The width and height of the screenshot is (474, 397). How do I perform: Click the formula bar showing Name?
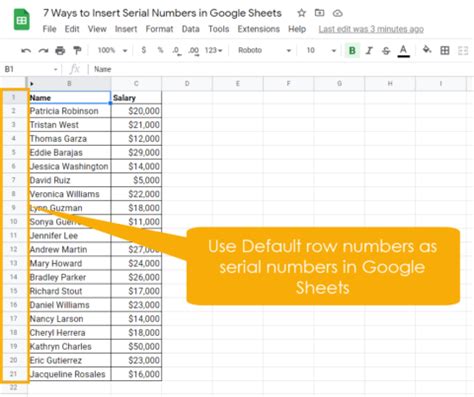tap(280, 69)
